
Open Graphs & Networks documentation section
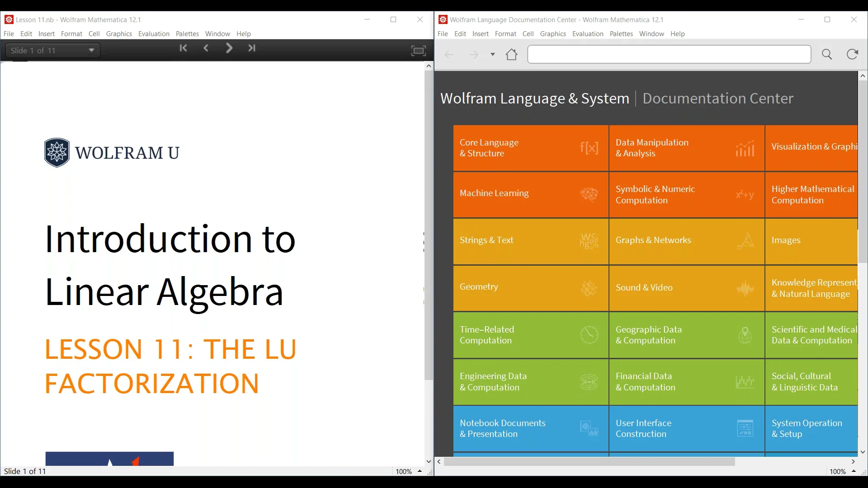click(x=686, y=241)
